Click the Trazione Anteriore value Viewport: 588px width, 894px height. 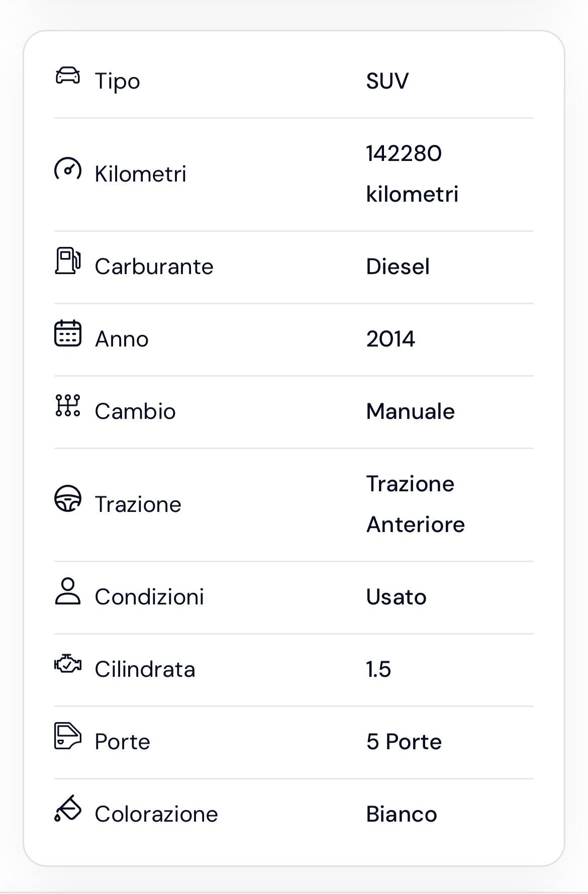tap(415, 504)
